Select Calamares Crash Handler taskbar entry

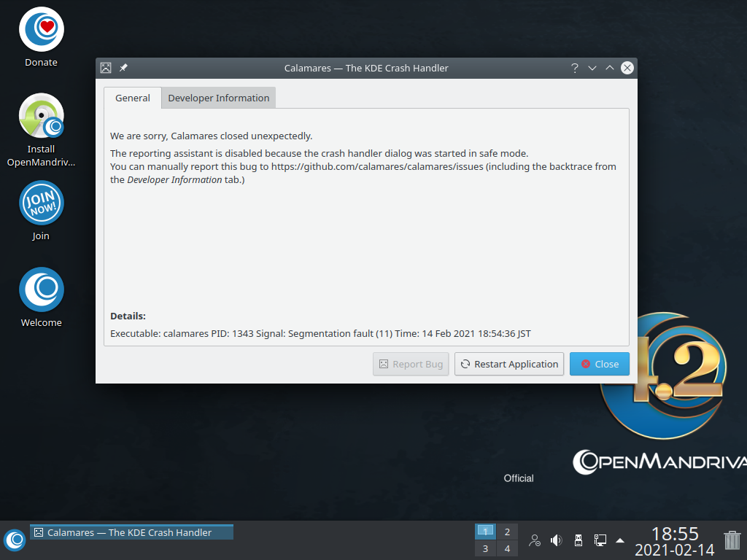coord(131,532)
